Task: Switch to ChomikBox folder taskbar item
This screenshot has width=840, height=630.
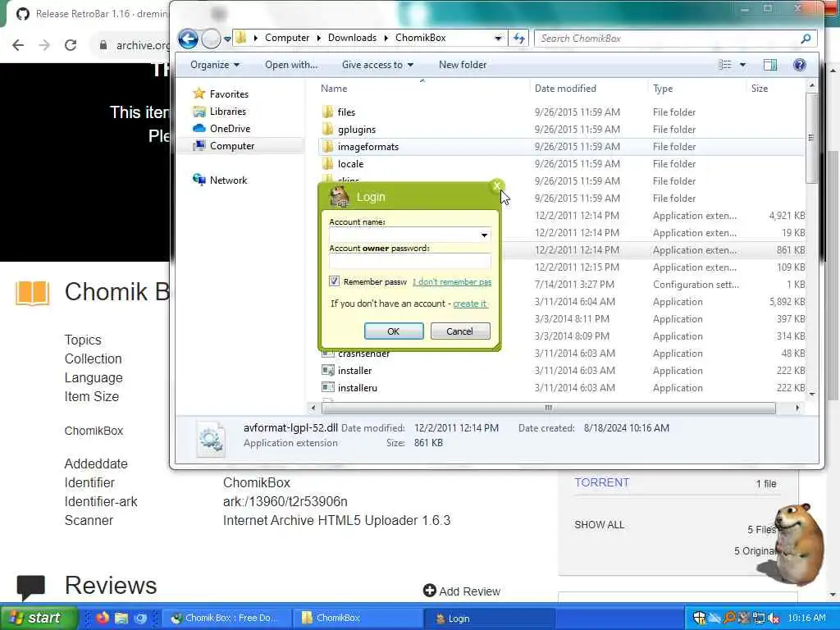Action: [356, 618]
